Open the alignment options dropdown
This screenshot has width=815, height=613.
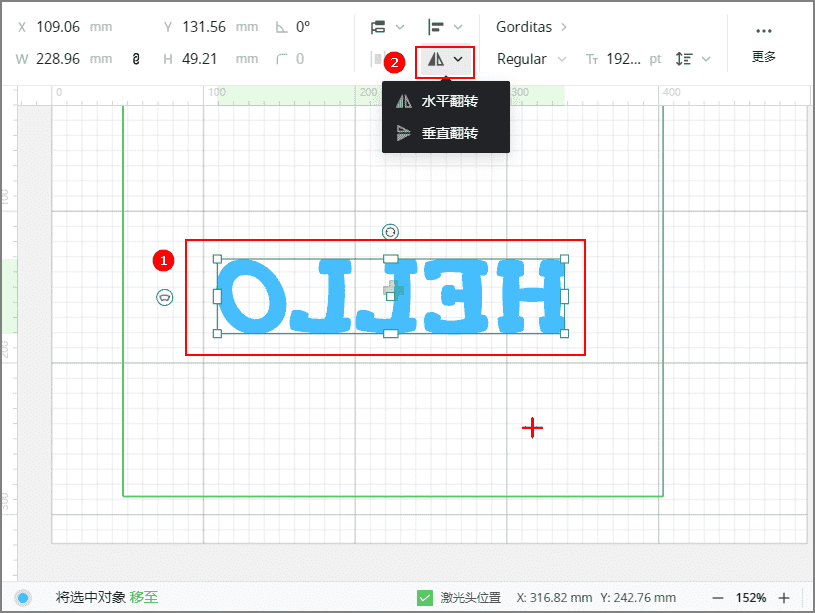pyautogui.click(x=445, y=27)
